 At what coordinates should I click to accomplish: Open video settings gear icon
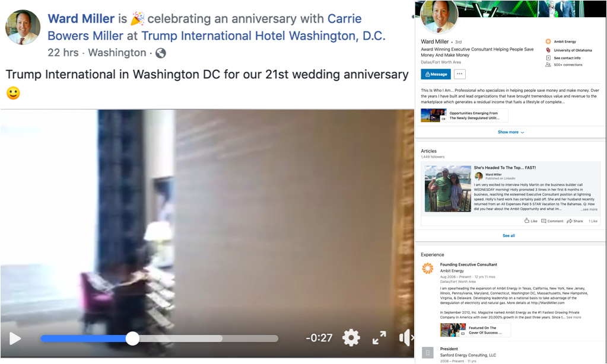pos(351,338)
